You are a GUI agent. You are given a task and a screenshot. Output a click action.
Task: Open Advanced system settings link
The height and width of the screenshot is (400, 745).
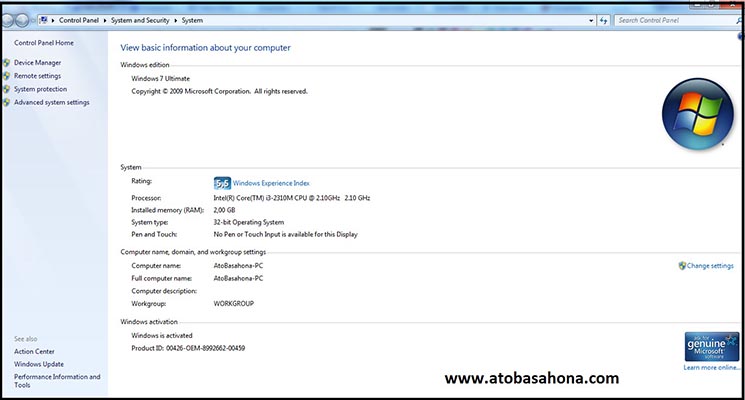point(52,103)
